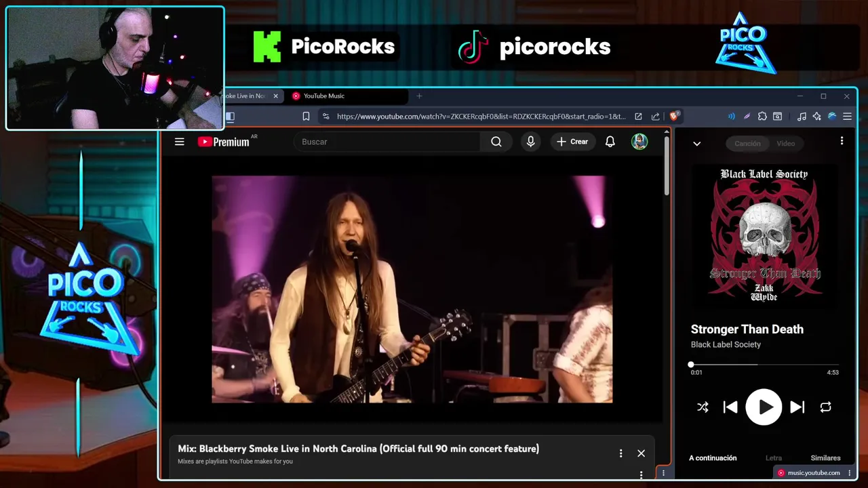Screen dimensions: 868x488
Task: Skip to the next track
Action: click(797, 407)
